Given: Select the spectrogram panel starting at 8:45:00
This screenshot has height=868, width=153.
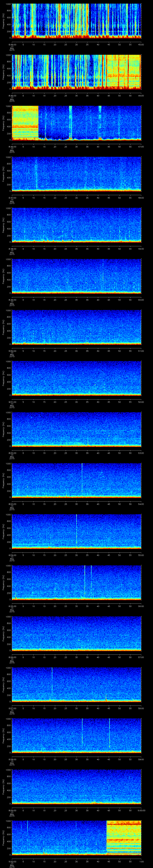Looking at the screenshot, I should (x=77, y=72).
